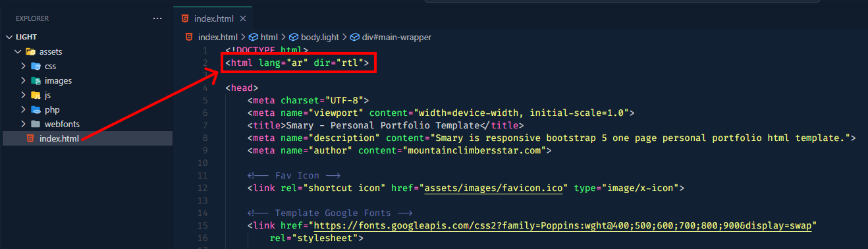Click the images folder icon
The image size is (868, 249).
36,80
